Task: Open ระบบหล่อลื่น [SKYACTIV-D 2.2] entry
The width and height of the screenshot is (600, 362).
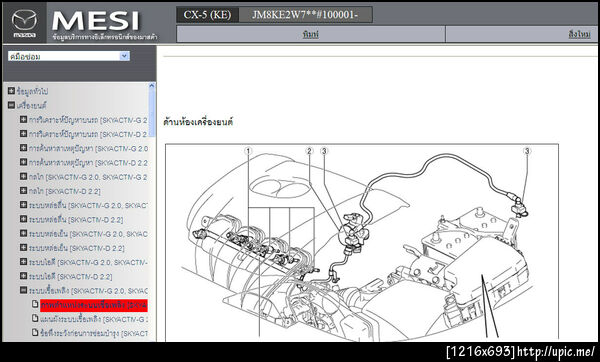Action: pyautogui.click(x=76, y=220)
